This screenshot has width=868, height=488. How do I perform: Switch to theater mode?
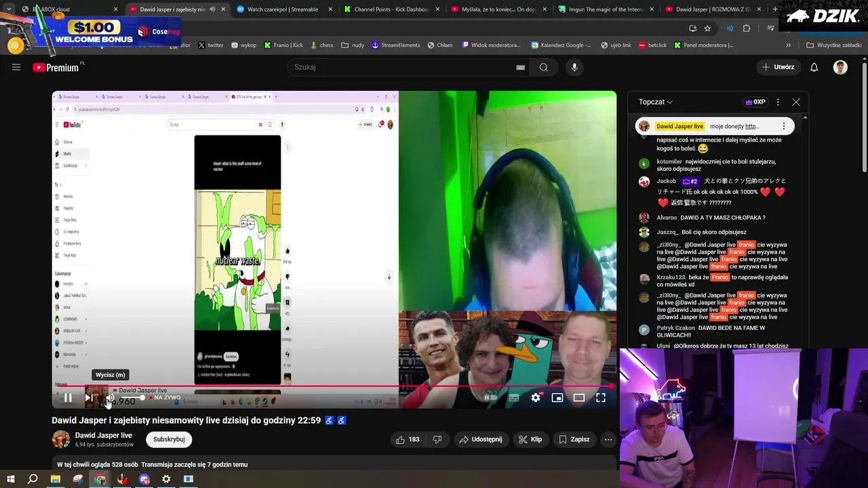[x=579, y=398]
